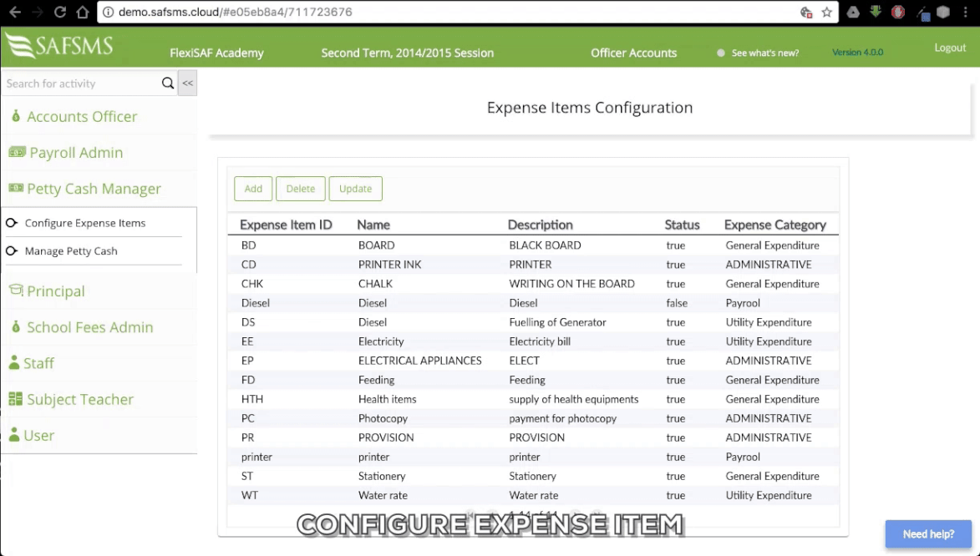Screen dimensions: 980x556
Task: Collapse the sidebar with the << button
Action: (x=187, y=83)
